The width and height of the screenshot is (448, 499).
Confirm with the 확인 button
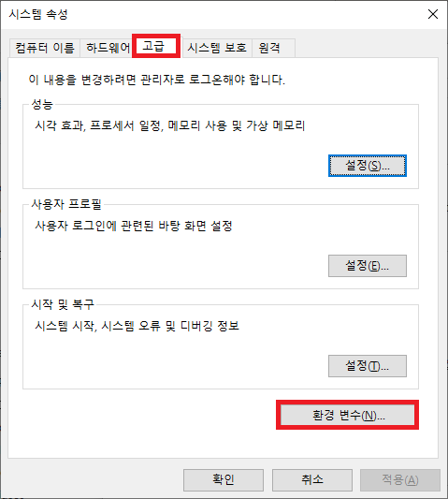pyautogui.click(x=224, y=480)
